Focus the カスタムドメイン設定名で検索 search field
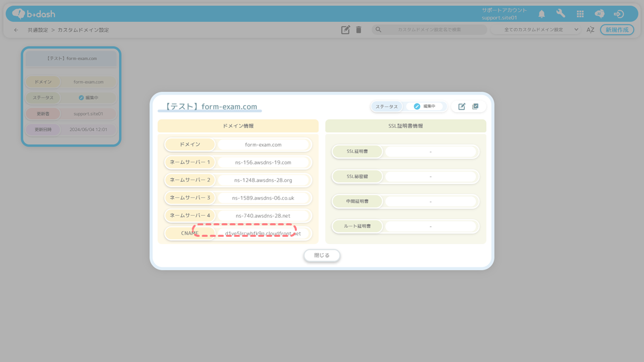Image resolution: width=644 pixels, height=362 pixels. tap(429, 30)
